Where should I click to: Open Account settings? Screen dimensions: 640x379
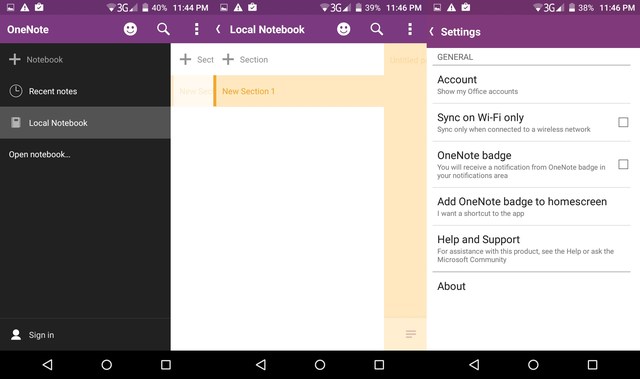point(531,84)
